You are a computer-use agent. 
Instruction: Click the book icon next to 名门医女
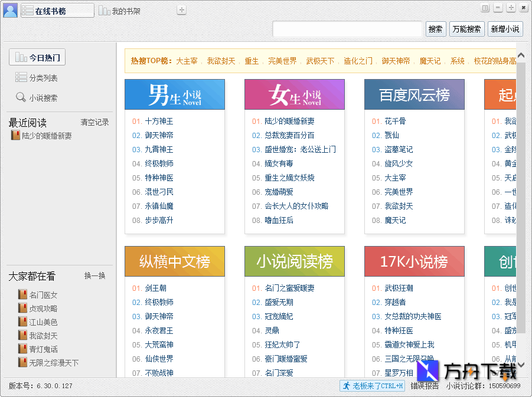[x=22, y=294]
